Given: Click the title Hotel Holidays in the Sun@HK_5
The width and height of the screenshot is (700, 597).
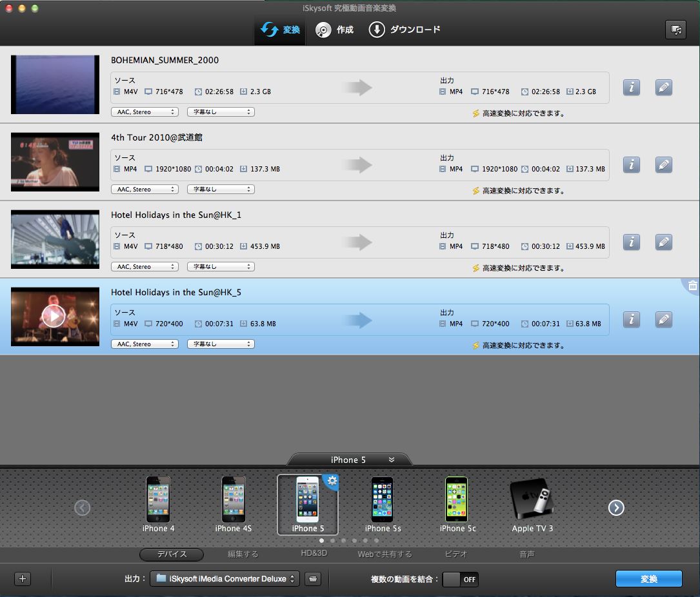Looking at the screenshot, I should [176, 292].
